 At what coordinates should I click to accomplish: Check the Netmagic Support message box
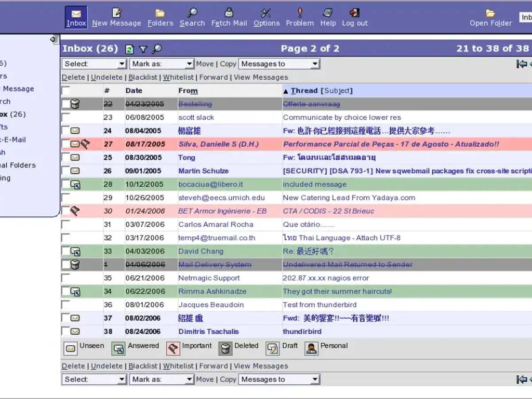coord(66,278)
